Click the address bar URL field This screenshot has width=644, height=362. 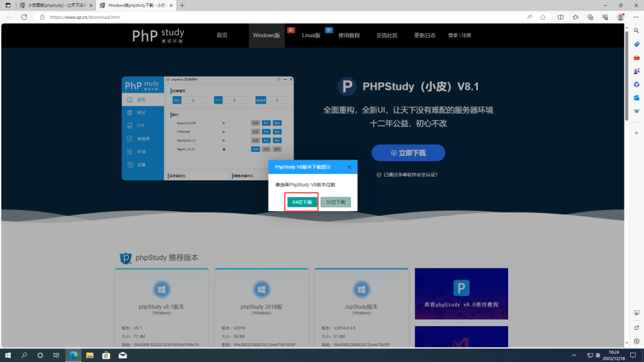click(x=279, y=17)
